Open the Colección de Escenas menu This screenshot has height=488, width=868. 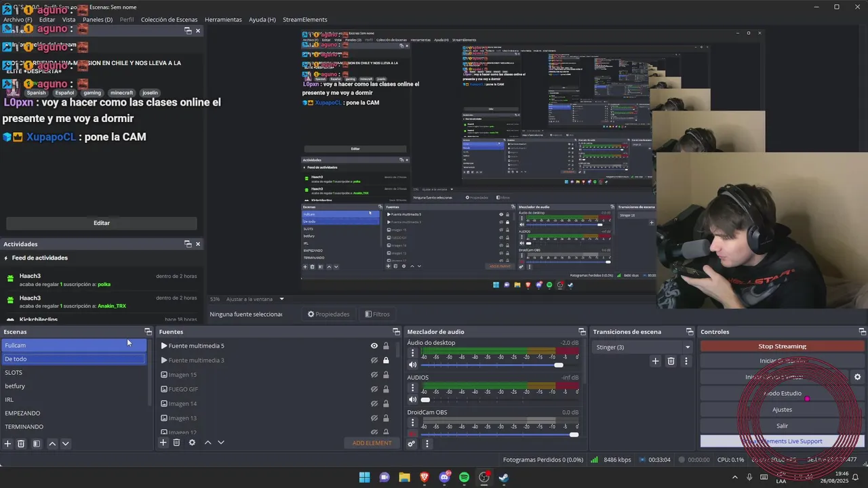(170, 20)
